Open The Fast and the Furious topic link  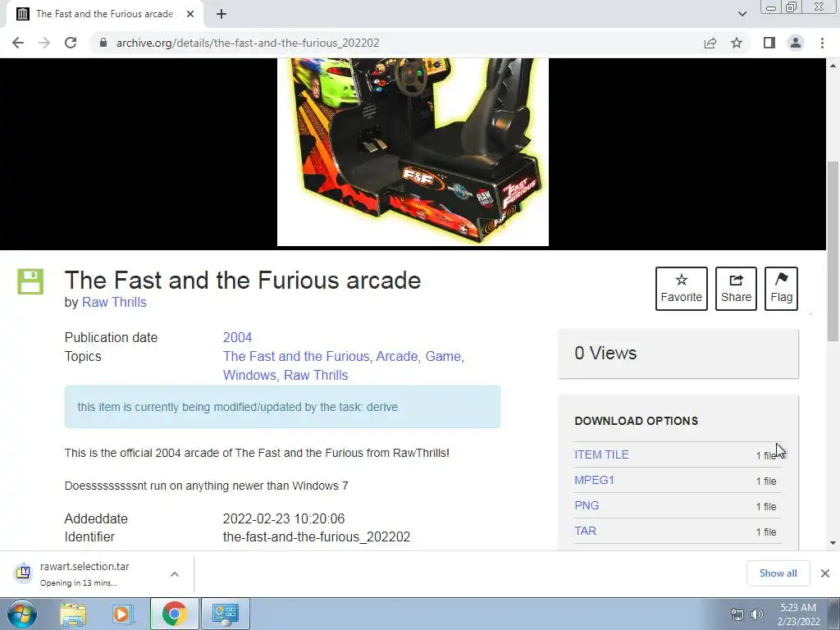coord(296,356)
